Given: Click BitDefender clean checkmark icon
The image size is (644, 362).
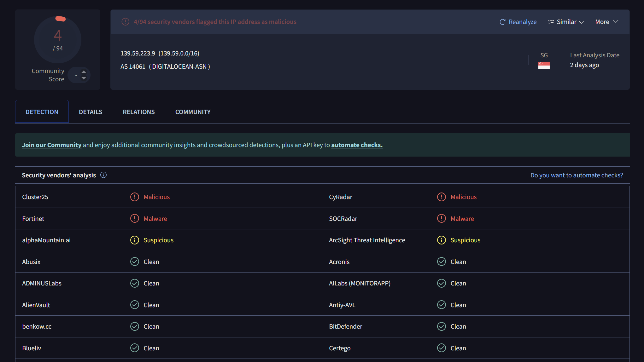Looking at the screenshot, I should [442, 326].
